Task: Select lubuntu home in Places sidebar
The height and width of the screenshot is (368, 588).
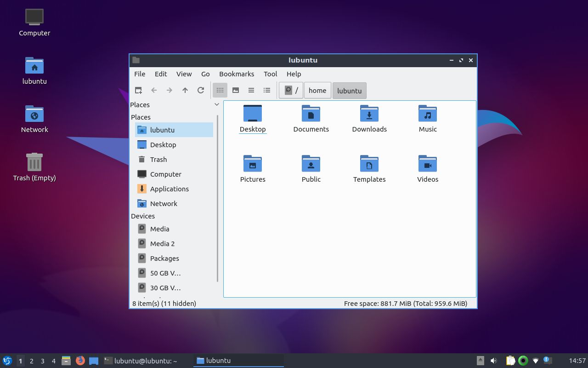Action: pyautogui.click(x=174, y=130)
